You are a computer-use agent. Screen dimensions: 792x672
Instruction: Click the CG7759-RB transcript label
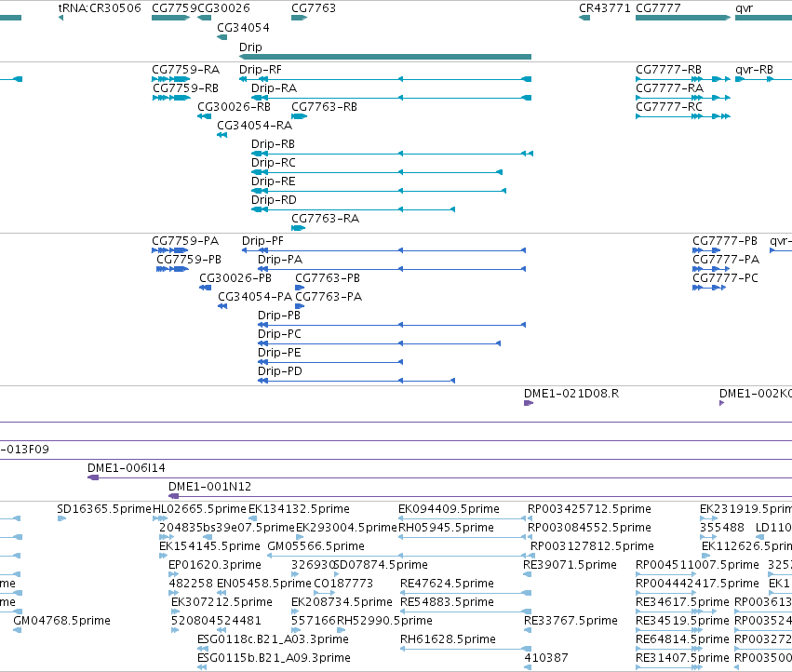pyautogui.click(x=185, y=88)
